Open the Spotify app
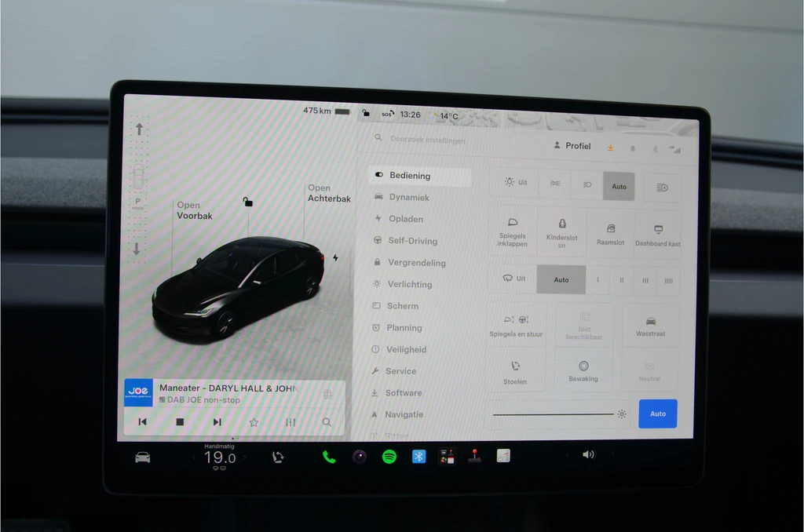This screenshot has width=804, height=532. 389,456
